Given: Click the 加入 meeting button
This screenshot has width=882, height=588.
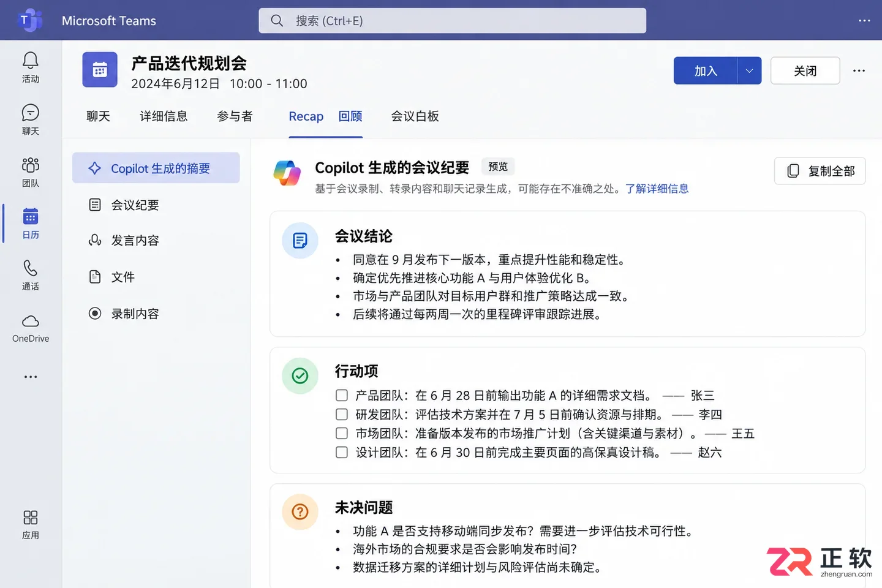Looking at the screenshot, I should pyautogui.click(x=706, y=70).
